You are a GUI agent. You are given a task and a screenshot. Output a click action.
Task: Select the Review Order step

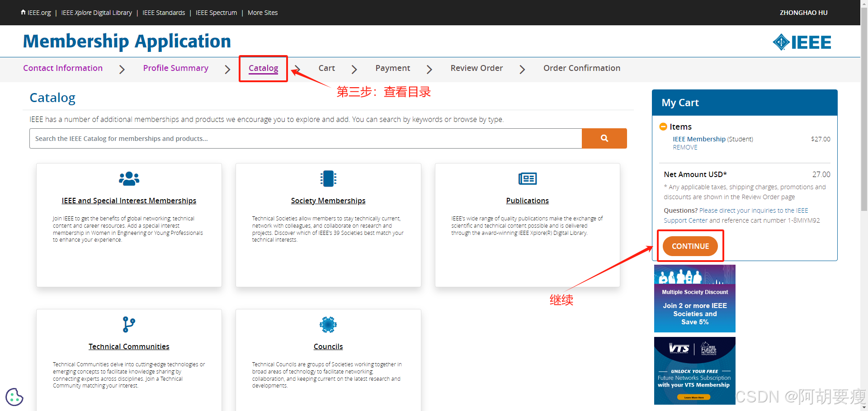pos(476,68)
